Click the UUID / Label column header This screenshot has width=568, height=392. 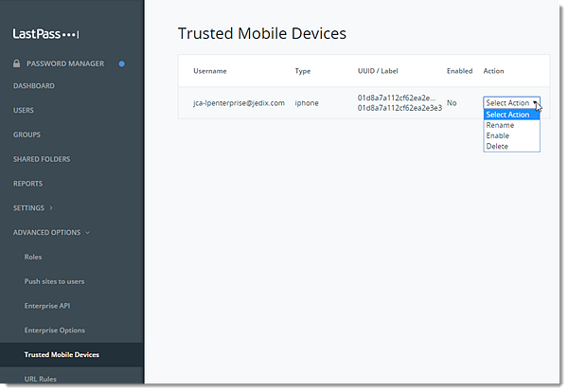coord(378,71)
